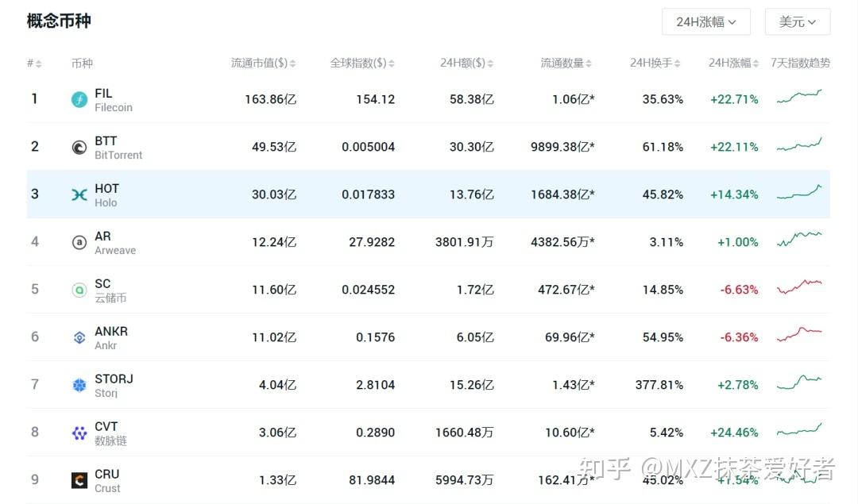This screenshot has width=858, height=504.
Task: Click STORJ 24H volume 15.26亿
Action: pos(472,385)
